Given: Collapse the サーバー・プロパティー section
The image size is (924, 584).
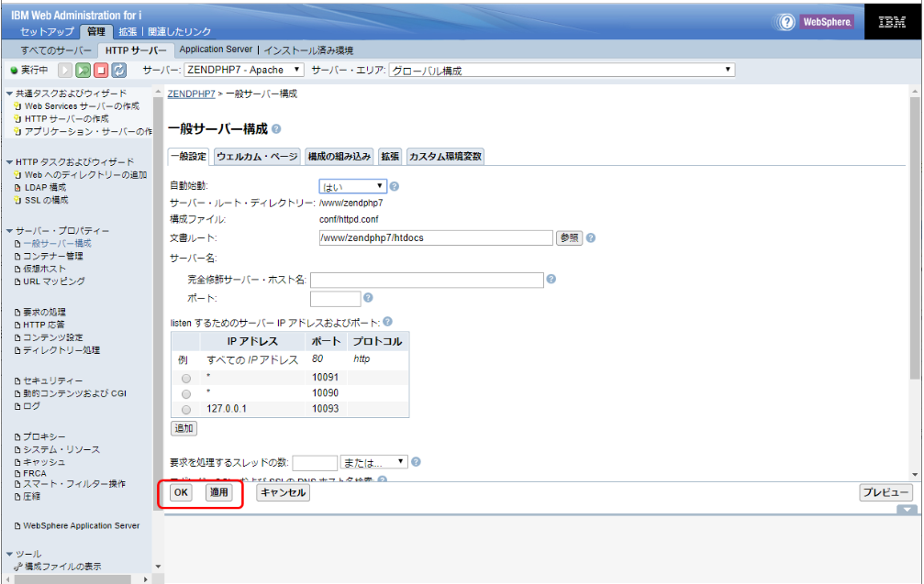Looking at the screenshot, I should 9,231.
